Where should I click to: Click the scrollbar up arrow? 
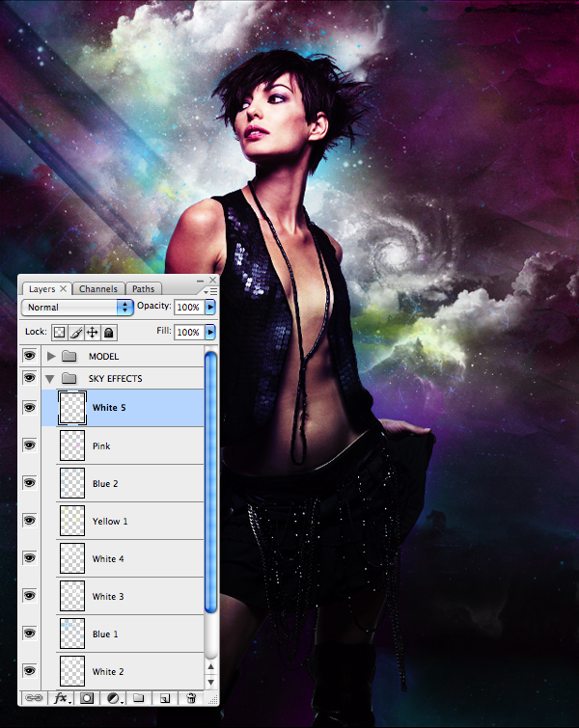(x=210, y=666)
